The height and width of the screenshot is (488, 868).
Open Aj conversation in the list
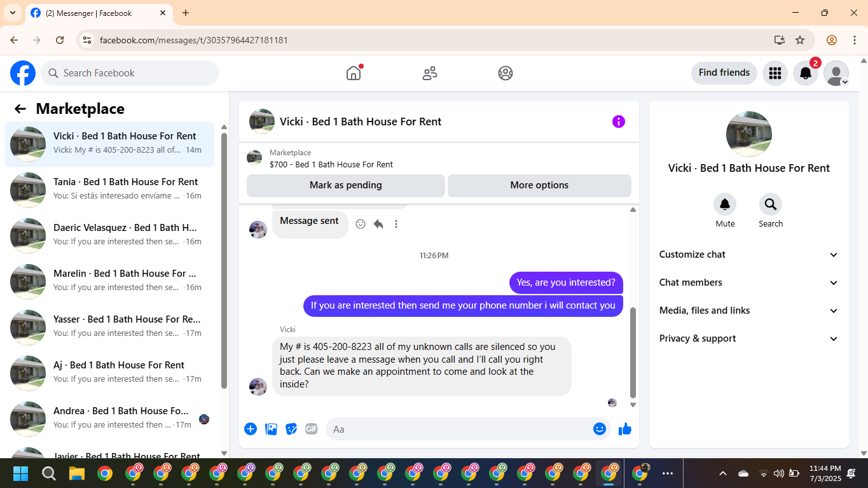pyautogui.click(x=109, y=373)
